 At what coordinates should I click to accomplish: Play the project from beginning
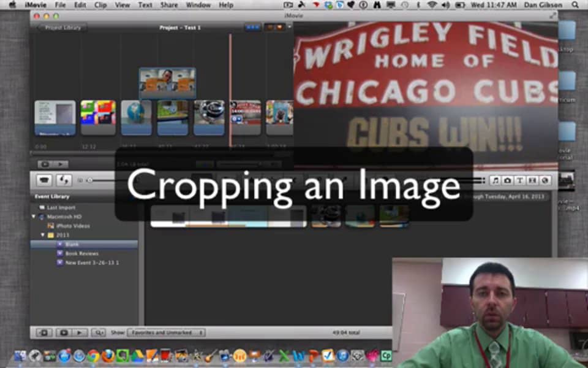point(61,164)
